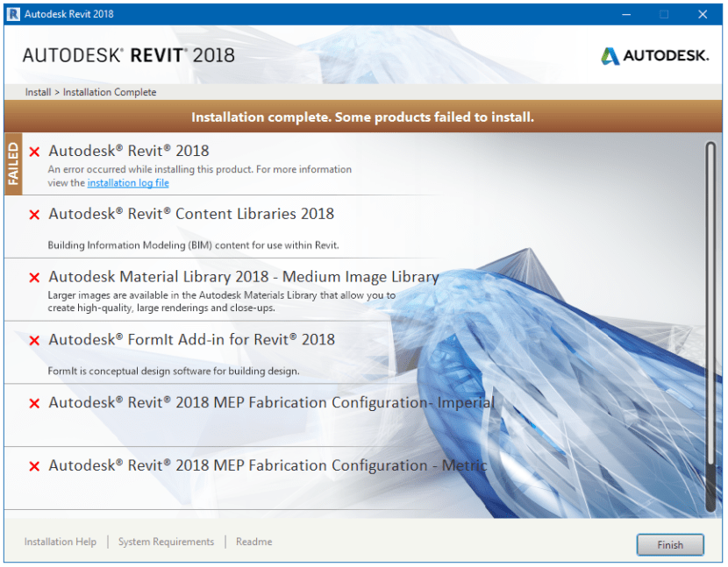Click the red X beside Autodesk Material Library

34,278
